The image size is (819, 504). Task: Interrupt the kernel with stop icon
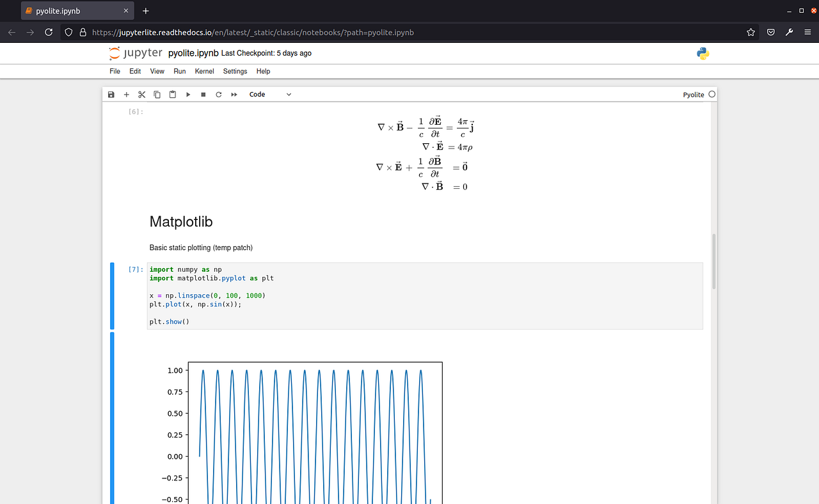pos(203,94)
